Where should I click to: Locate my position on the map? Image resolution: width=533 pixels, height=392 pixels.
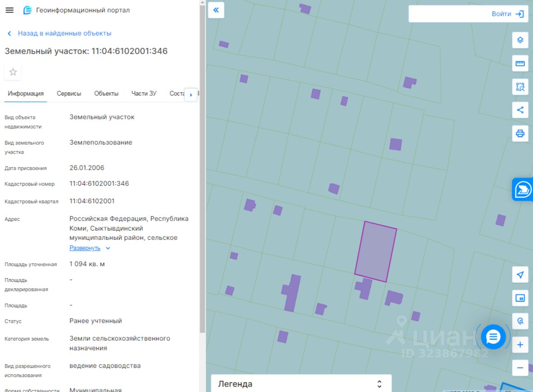point(520,275)
